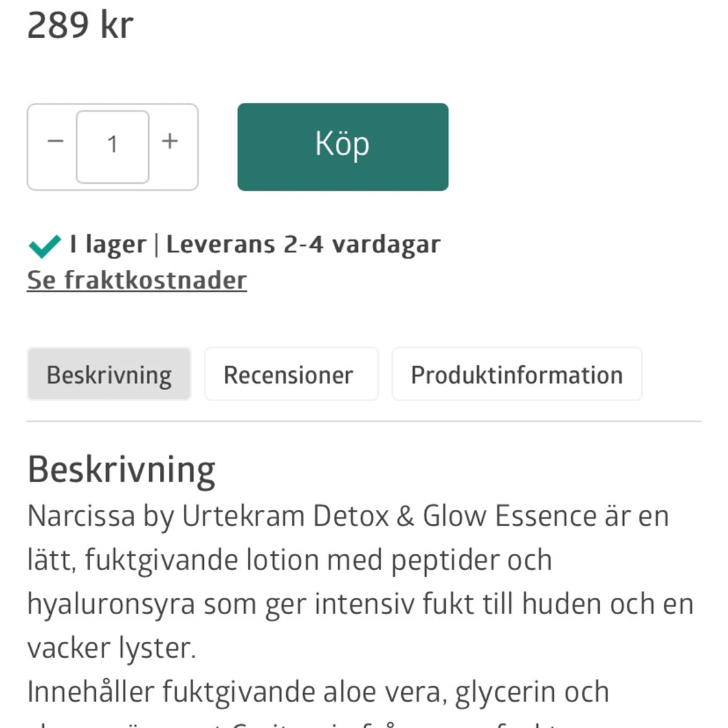Click the 'hyaluronsyra som ger intensiv' text line
Image resolution: width=728 pixels, height=728 pixels.
(x=360, y=604)
